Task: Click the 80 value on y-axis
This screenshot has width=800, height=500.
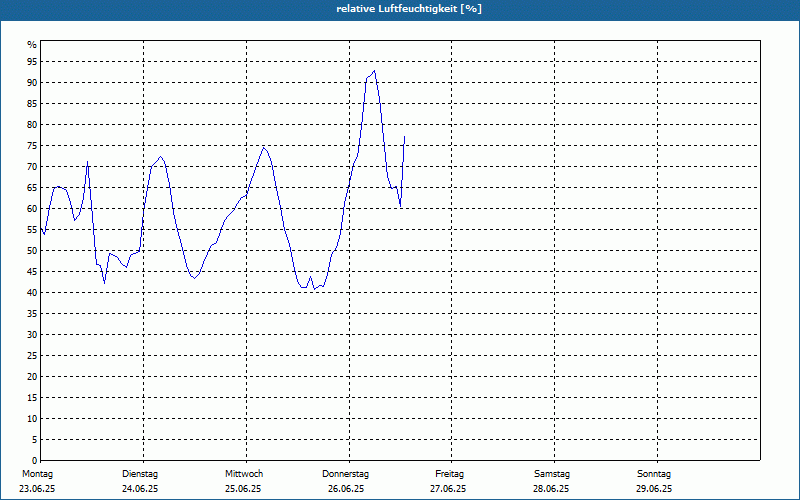Action: coord(32,124)
